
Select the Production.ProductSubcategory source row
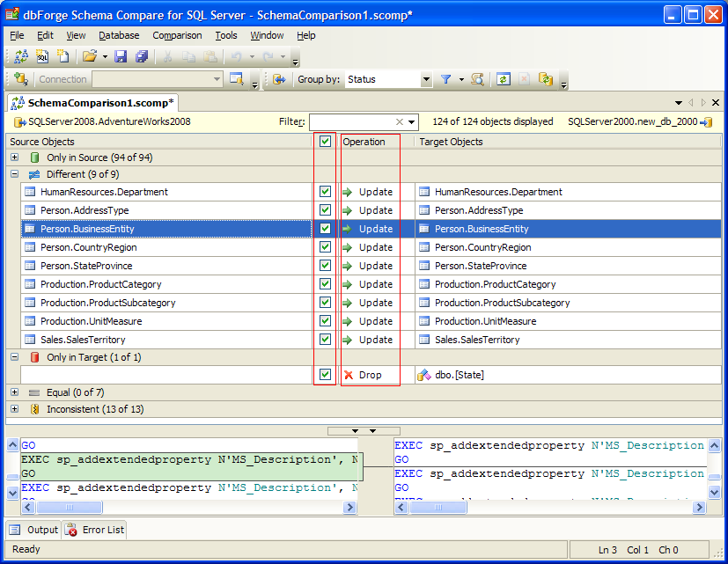click(x=166, y=303)
